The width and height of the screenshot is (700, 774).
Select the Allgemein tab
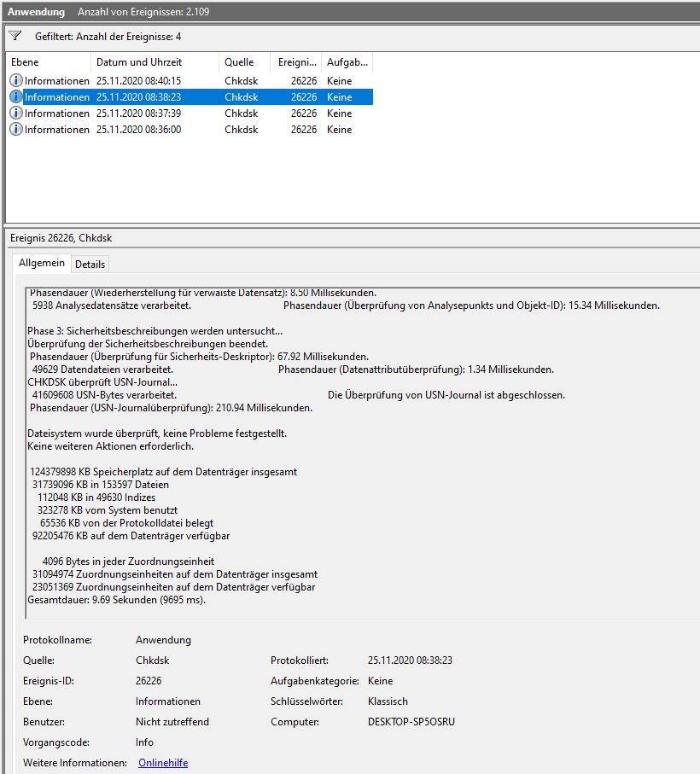pos(42,264)
